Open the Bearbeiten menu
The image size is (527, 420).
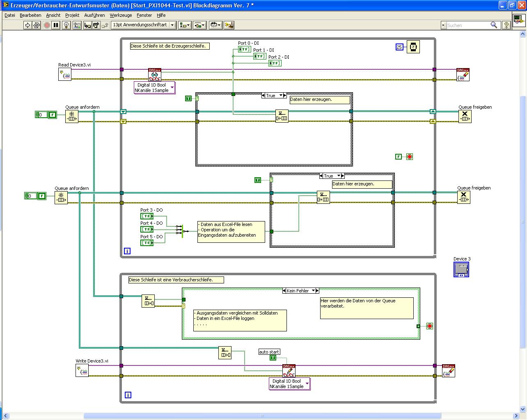click(30, 15)
